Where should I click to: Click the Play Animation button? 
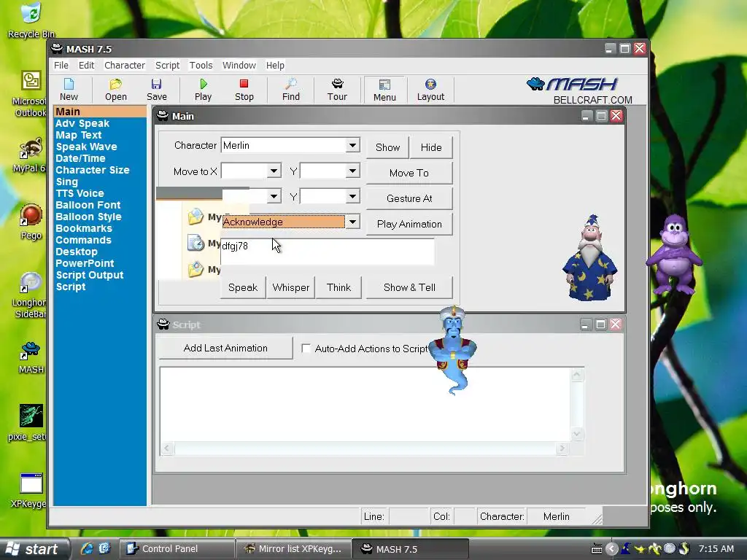pos(409,224)
